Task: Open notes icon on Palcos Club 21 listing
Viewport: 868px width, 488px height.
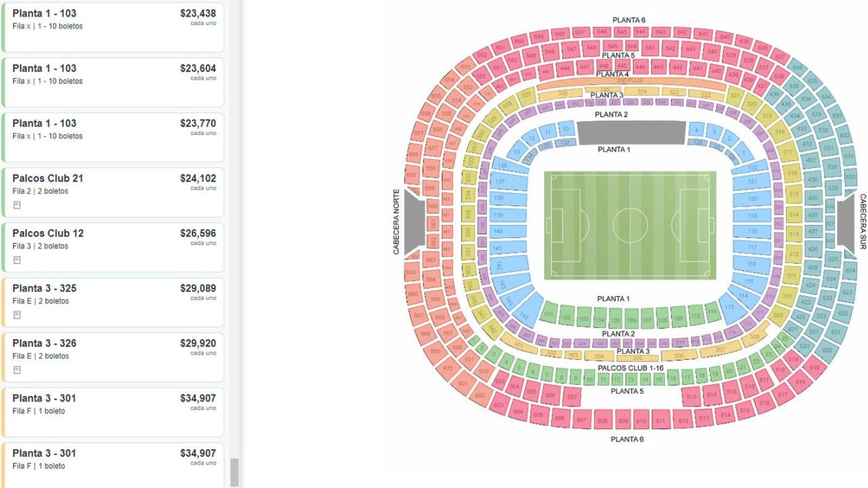Action: [17, 205]
